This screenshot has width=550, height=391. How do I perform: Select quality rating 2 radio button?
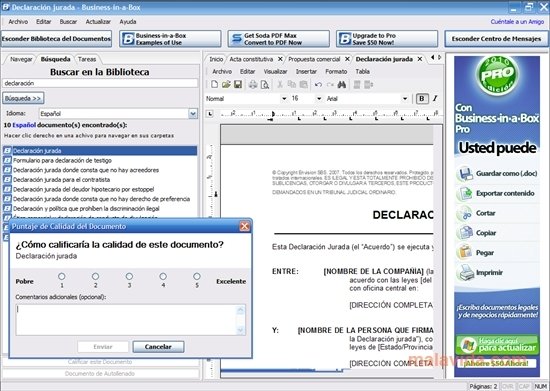[x=95, y=276]
